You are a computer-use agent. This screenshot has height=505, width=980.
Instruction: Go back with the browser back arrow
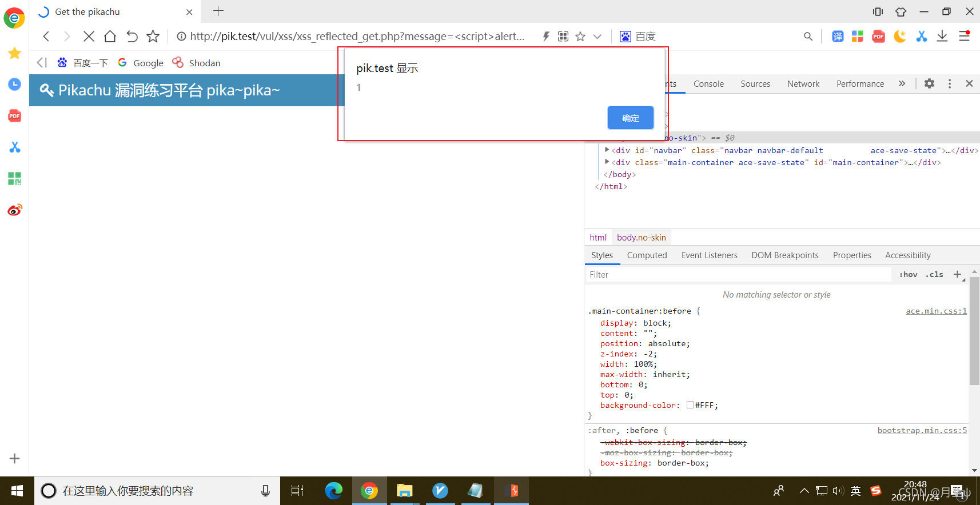[x=46, y=37]
